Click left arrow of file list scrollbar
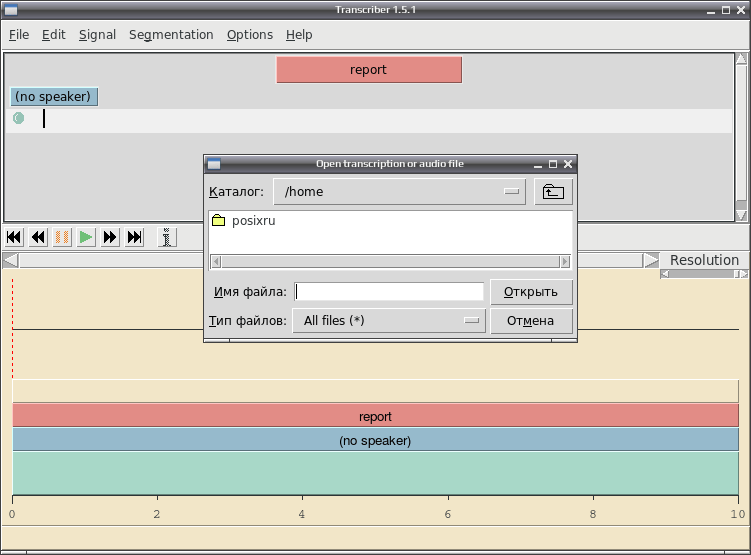751x555 pixels. (x=216, y=261)
